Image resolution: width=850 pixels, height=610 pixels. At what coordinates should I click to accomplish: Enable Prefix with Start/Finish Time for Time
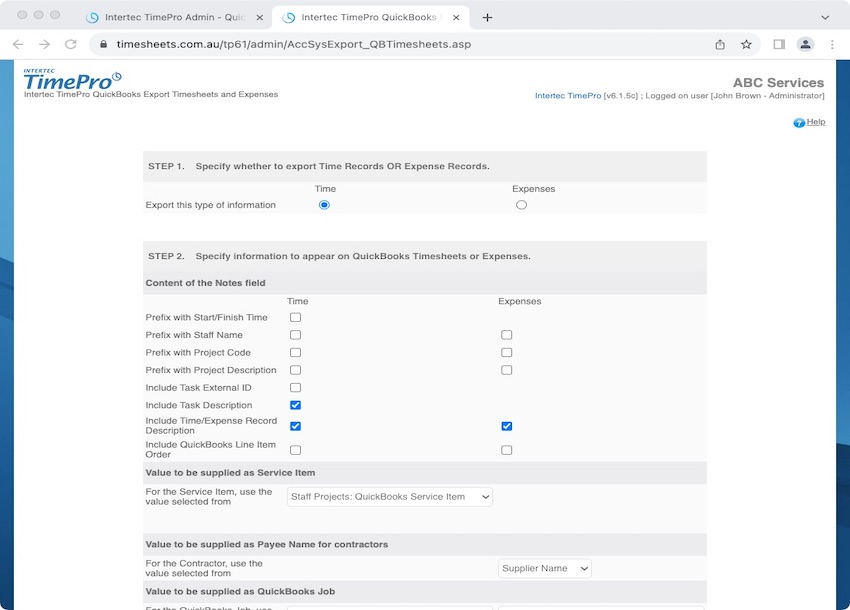coord(295,317)
